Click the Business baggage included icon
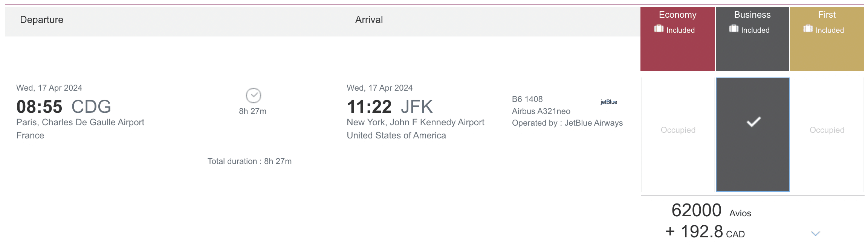Viewport: 868px width, 246px height. [734, 29]
